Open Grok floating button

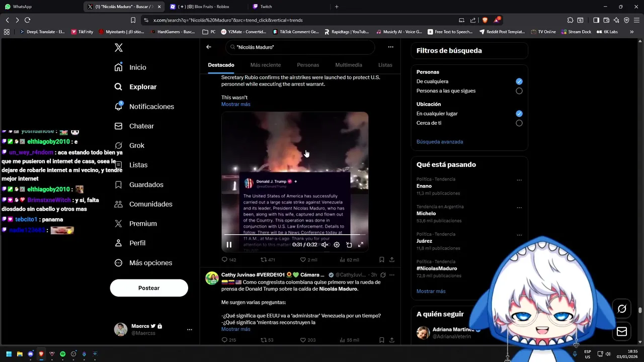pos(622,309)
